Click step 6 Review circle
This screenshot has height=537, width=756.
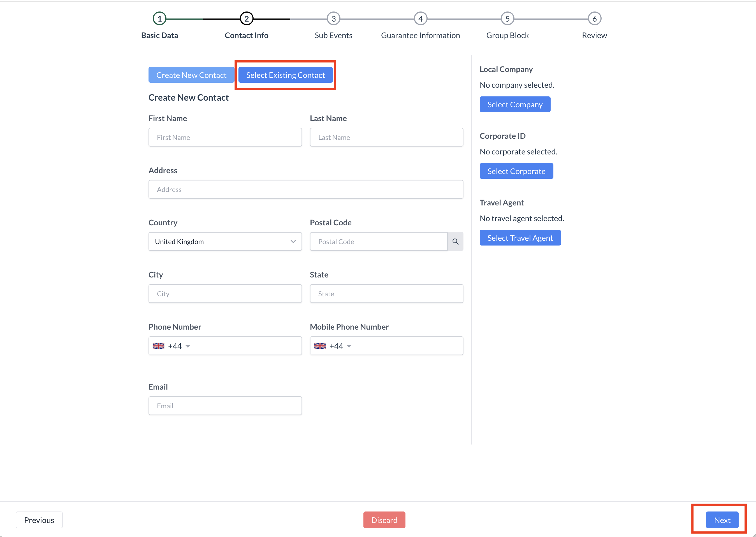coord(594,18)
